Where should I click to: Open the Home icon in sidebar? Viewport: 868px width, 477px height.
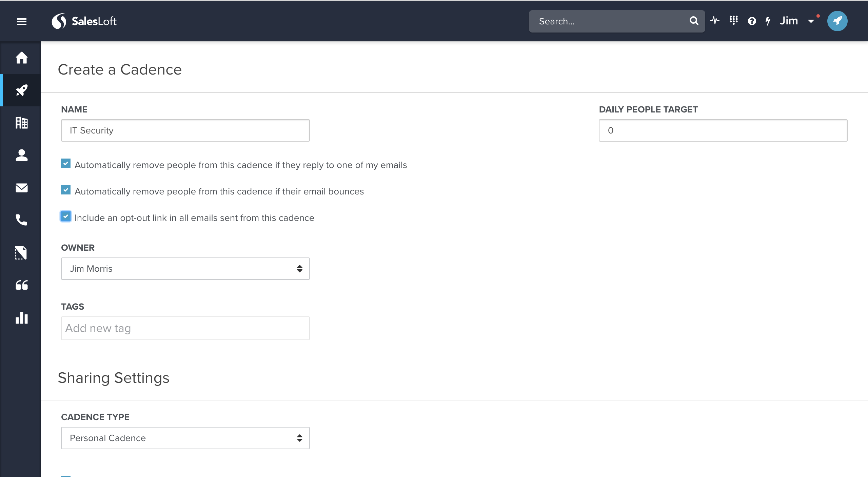pos(21,58)
